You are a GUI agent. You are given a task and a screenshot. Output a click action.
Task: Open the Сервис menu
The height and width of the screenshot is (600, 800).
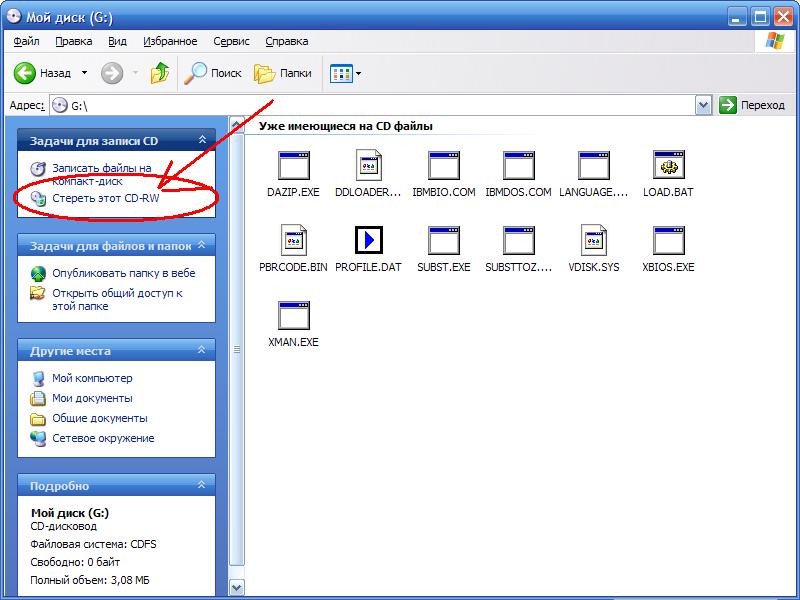tap(232, 41)
